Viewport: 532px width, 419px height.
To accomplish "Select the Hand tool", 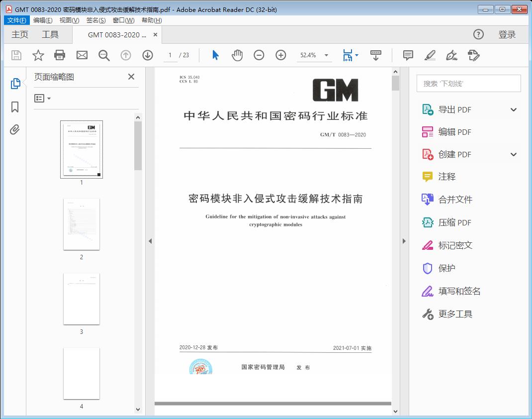I will [x=237, y=55].
